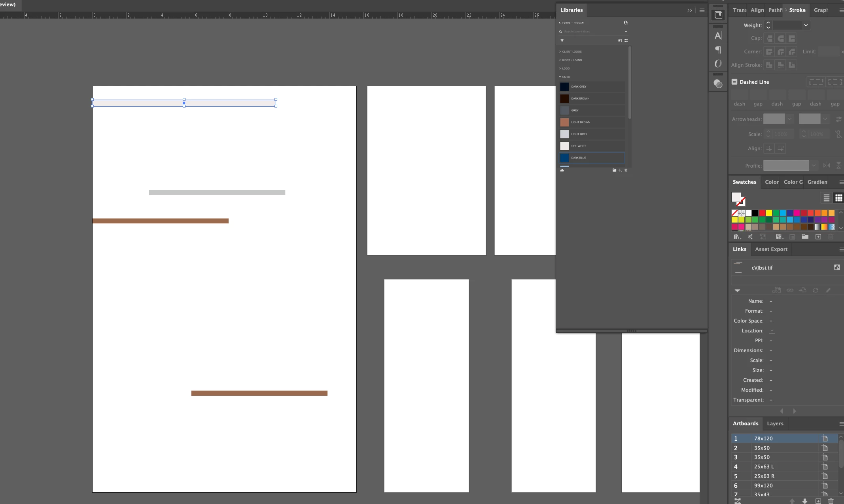Click the New Color Group folder icon
This screenshot has width=844, height=504.
[805, 237]
